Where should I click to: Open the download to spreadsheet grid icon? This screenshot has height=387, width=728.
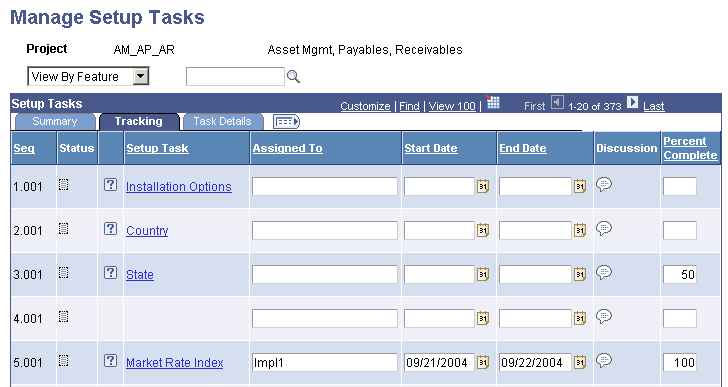(493, 102)
